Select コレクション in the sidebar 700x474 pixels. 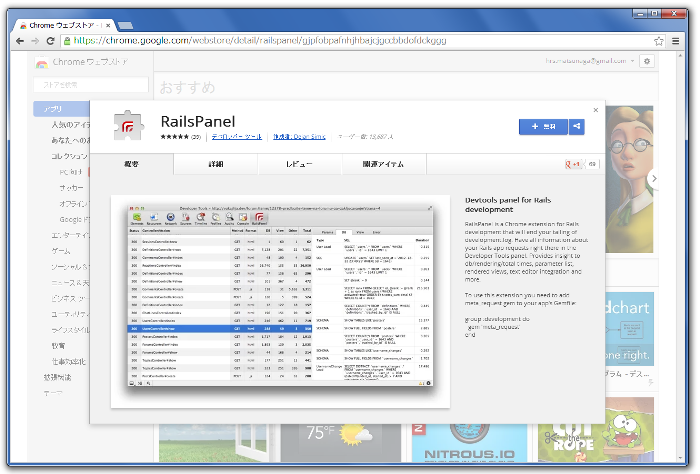[70, 156]
